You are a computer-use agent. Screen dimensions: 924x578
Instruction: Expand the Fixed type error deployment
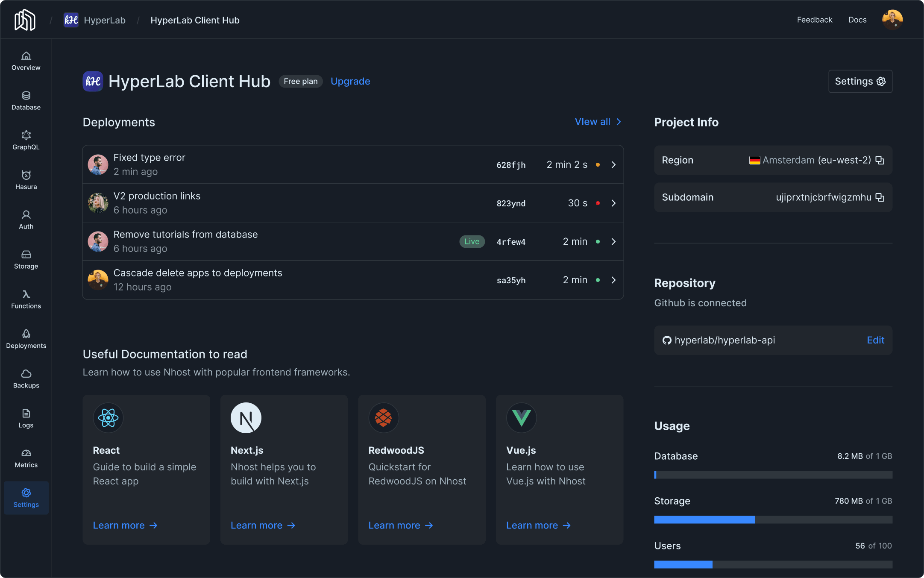click(613, 164)
